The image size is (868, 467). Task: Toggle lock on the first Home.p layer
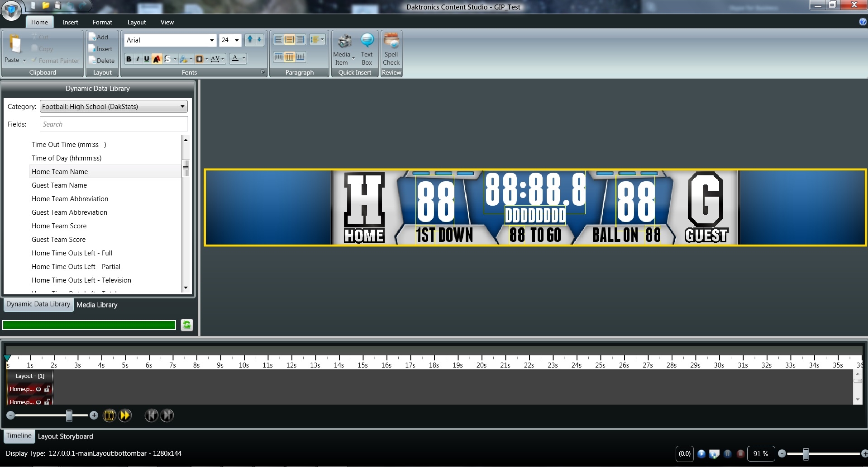coord(47,389)
